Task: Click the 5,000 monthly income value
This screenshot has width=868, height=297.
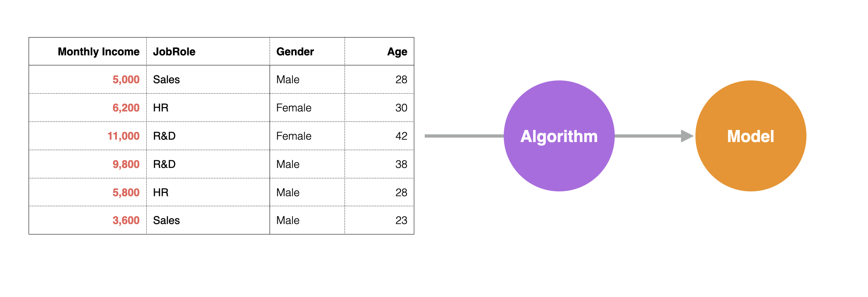Action: [126, 79]
